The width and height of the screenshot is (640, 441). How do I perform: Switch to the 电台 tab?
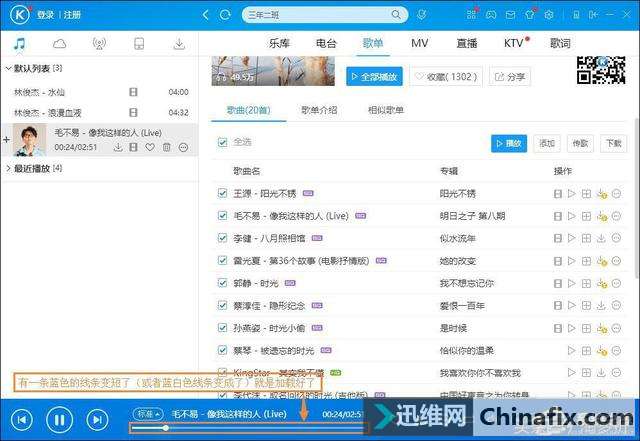pos(326,43)
